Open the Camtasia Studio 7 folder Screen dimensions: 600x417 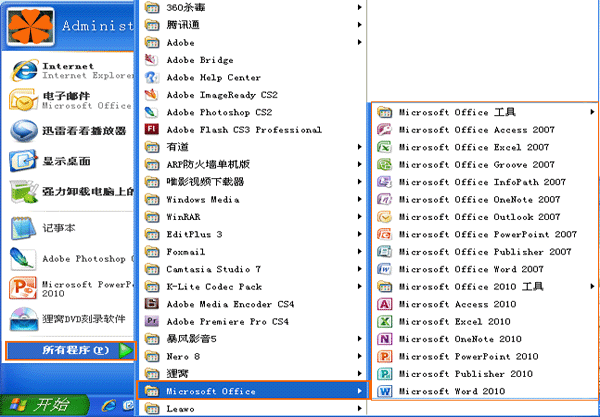252,269
